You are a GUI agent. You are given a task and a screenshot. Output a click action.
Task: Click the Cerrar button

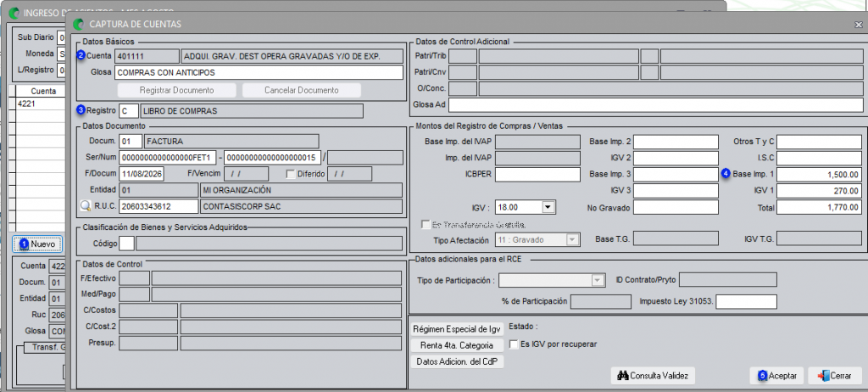point(835,375)
